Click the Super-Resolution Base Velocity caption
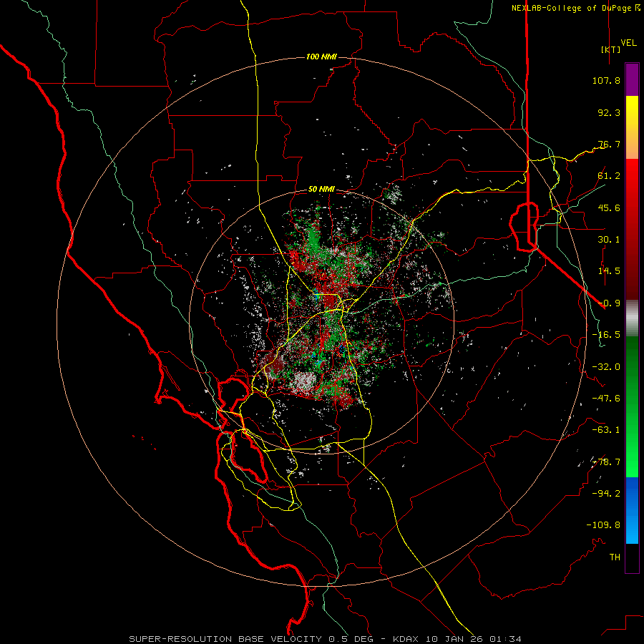This screenshot has width=644, height=644. point(326,639)
